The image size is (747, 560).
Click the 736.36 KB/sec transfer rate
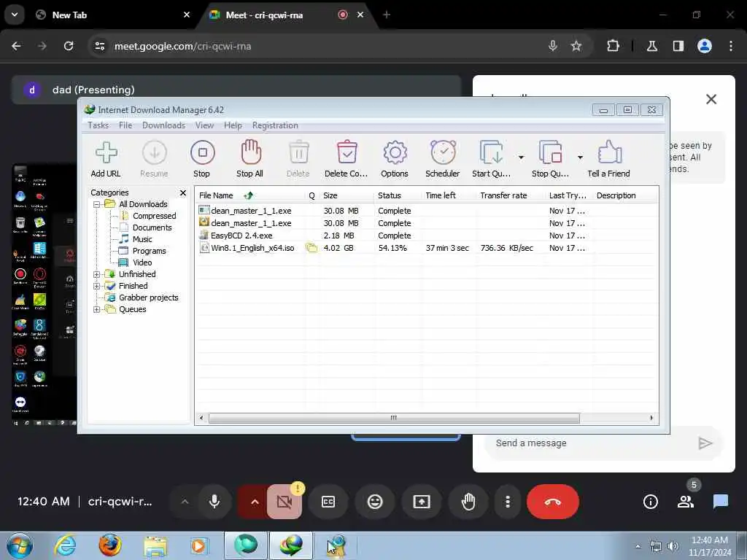[506, 248]
